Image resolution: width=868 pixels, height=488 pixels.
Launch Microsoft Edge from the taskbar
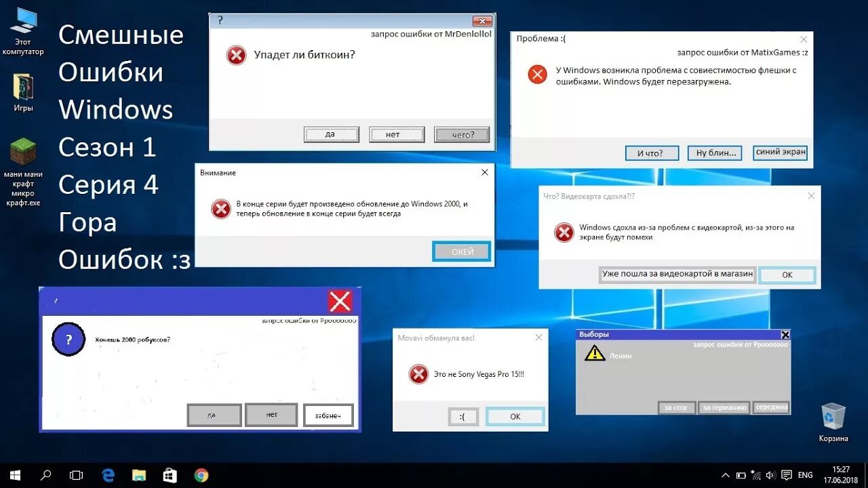click(x=108, y=475)
